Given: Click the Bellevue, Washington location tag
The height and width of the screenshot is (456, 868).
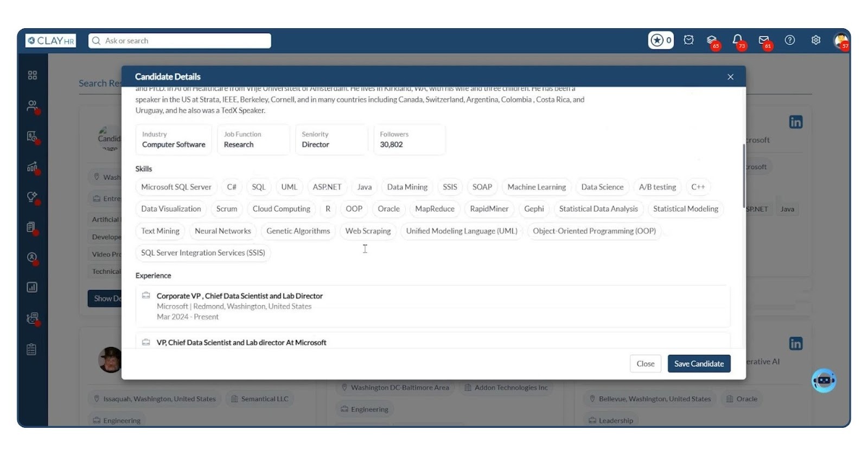Looking at the screenshot, I should (650, 399).
